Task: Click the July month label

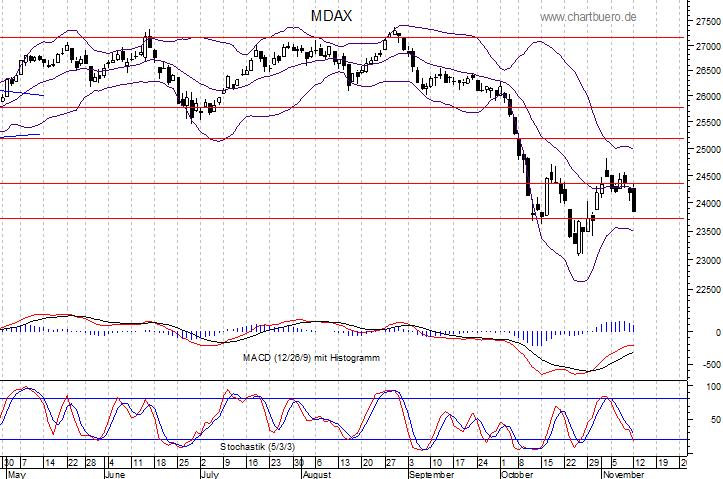Action: point(211,474)
